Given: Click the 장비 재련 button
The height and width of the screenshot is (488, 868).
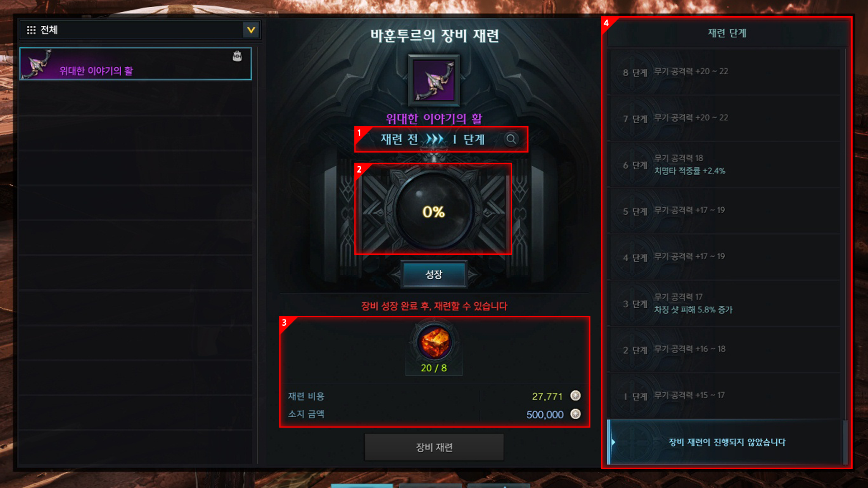Looking at the screenshot, I should pos(434,447).
